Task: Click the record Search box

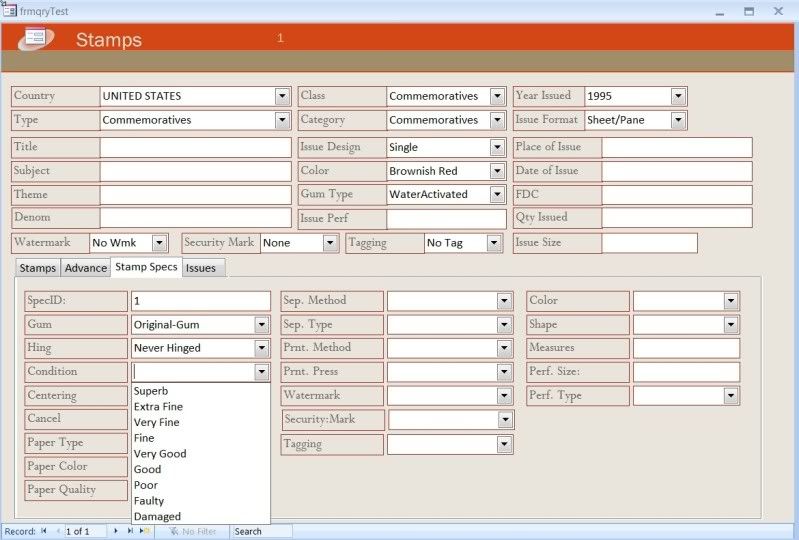Action: click(x=262, y=531)
